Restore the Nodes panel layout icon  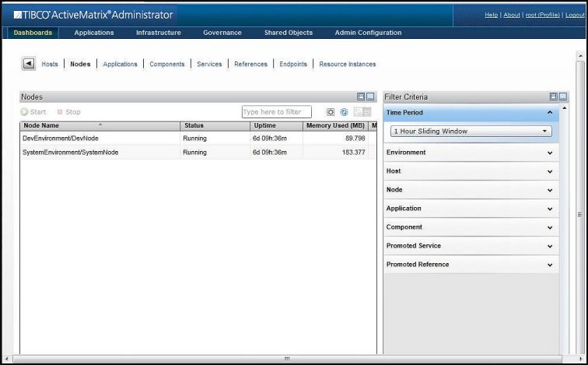coord(361,97)
